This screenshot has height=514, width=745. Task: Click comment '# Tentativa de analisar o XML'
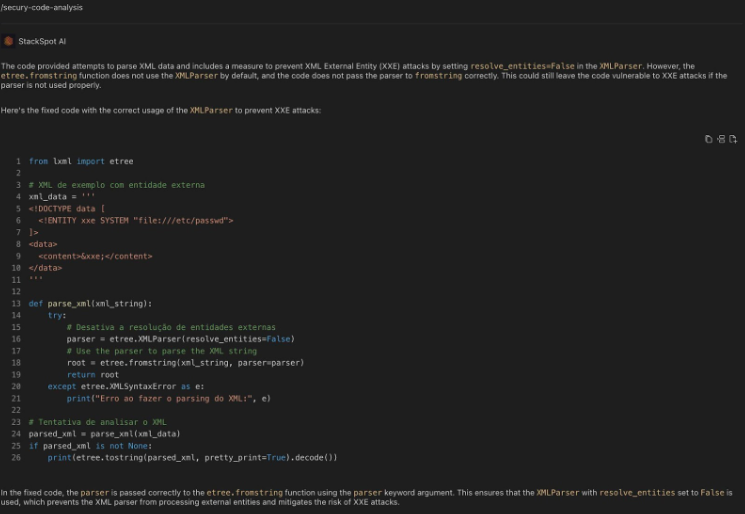tap(97, 422)
